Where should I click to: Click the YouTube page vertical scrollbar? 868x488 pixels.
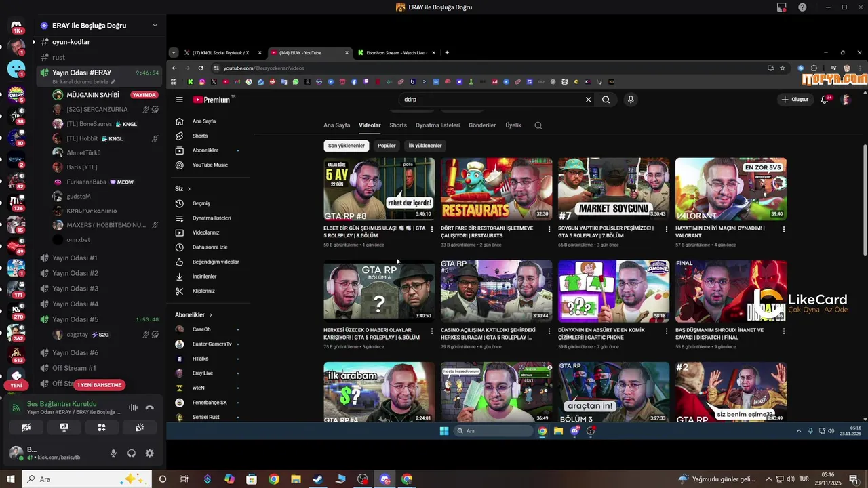click(x=865, y=200)
